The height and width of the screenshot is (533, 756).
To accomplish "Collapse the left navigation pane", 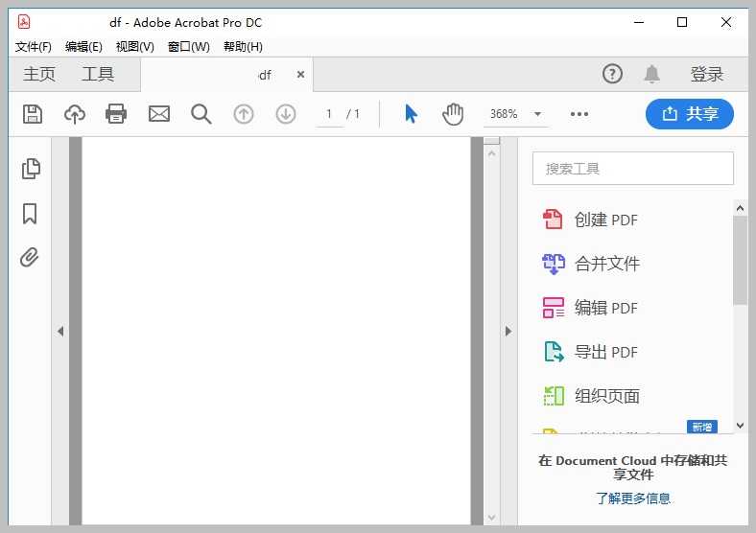I will coord(59,332).
